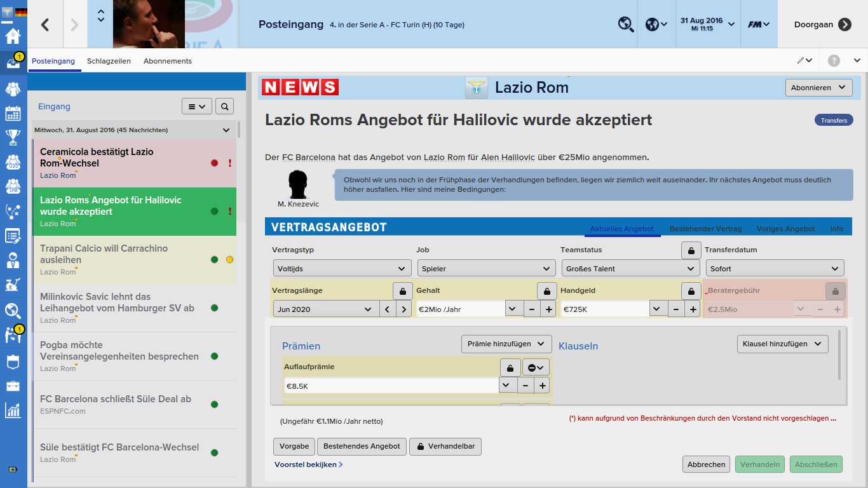Click the Abbrechen button
This screenshot has height=488, width=868.
click(706, 464)
